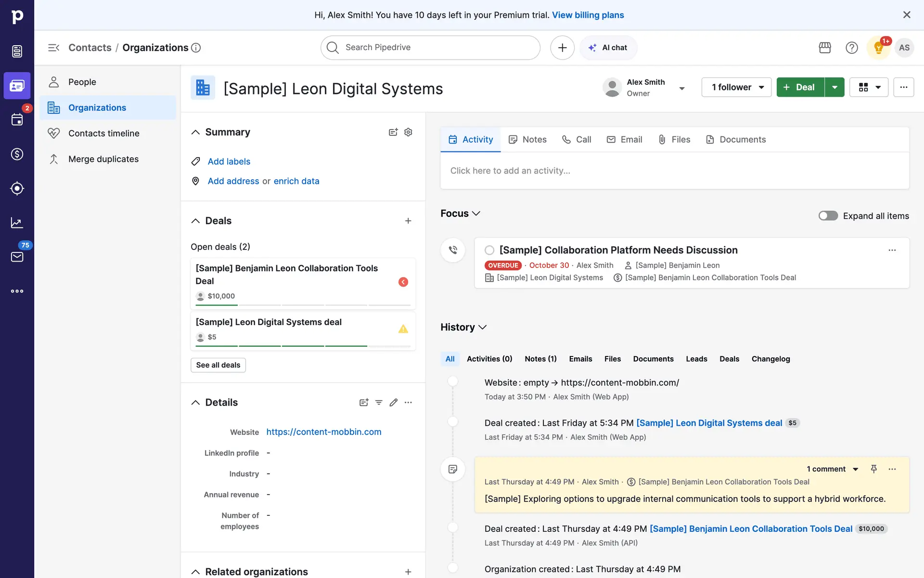The height and width of the screenshot is (578, 924).
Task: Click the See all deals button
Action: 218,365
